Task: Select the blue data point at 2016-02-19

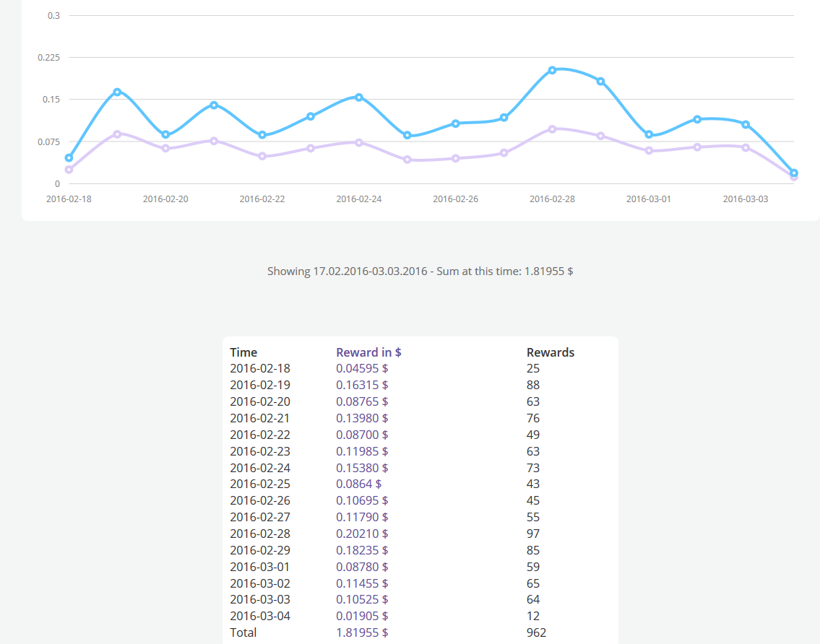Action: coord(117,92)
